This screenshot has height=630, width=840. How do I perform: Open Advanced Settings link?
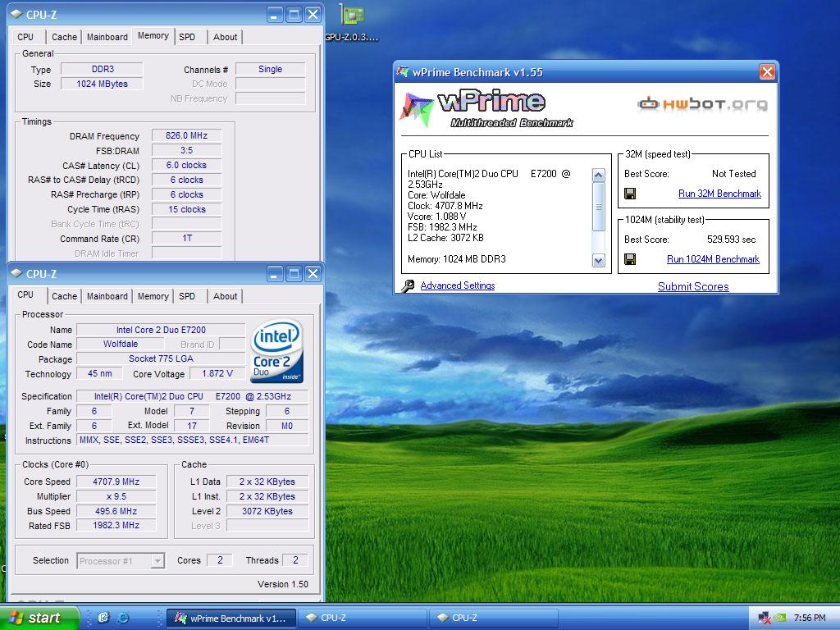pos(458,285)
